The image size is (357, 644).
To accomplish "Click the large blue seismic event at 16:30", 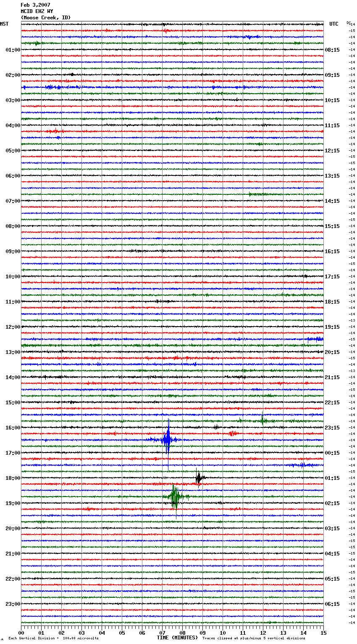I will 167,440.
